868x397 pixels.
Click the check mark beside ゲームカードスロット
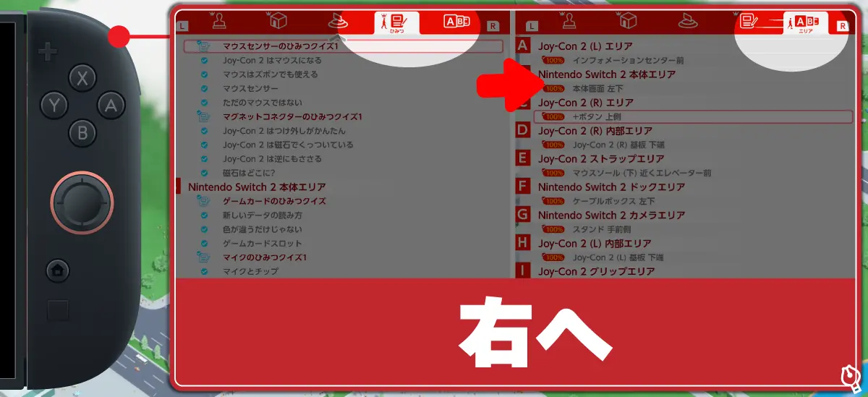(204, 244)
